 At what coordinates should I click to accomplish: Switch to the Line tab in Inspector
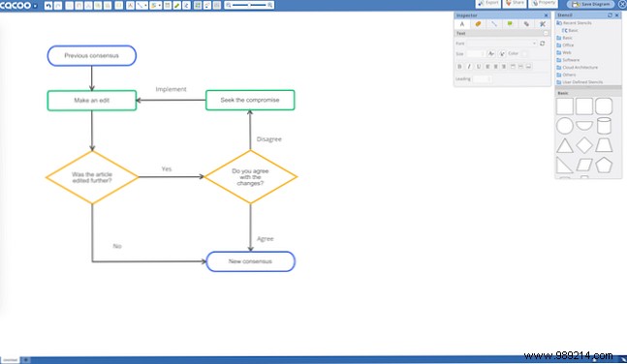(x=494, y=24)
